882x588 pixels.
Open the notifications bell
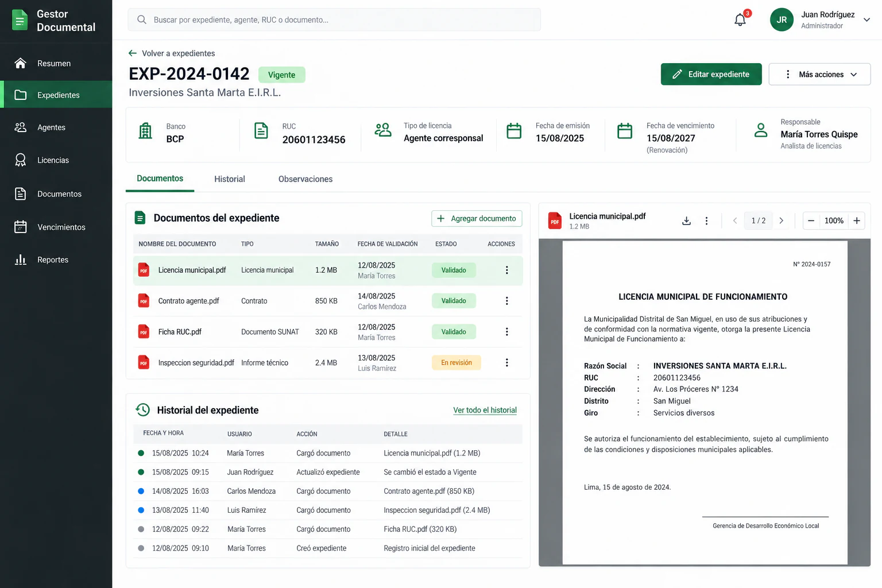click(740, 20)
